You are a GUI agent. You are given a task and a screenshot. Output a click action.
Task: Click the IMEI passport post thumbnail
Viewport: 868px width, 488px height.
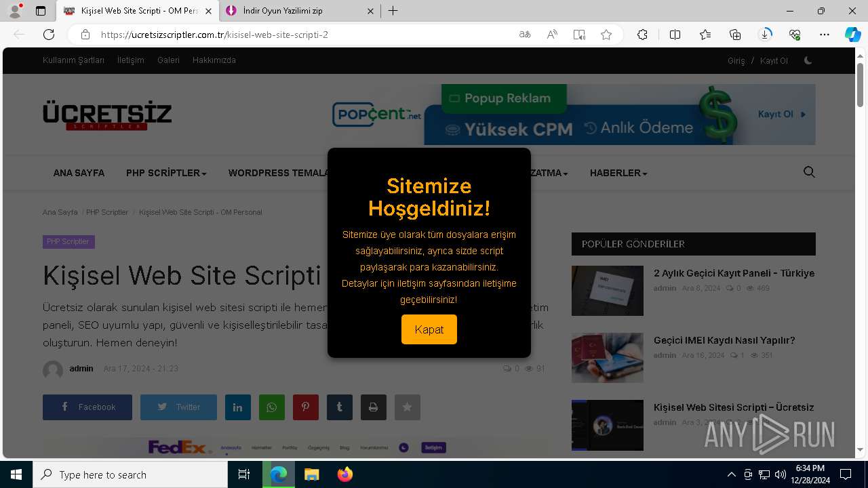click(x=608, y=358)
